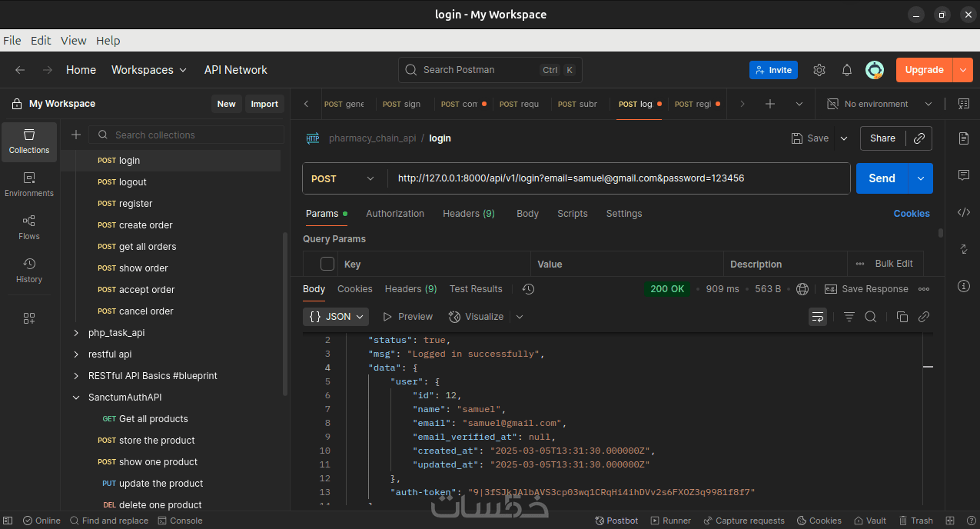Click Bulk Edit in Query Params
The image size is (980, 529).
[x=894, y=264]
